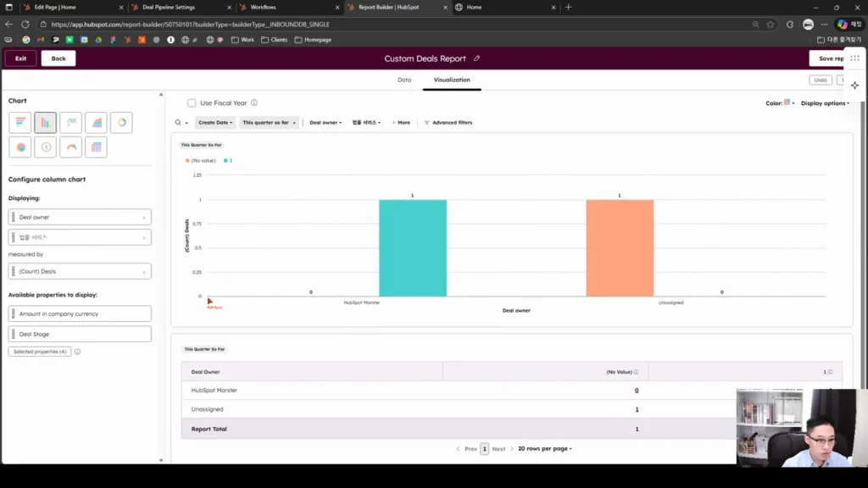Click the Exit button

point(20,58)
